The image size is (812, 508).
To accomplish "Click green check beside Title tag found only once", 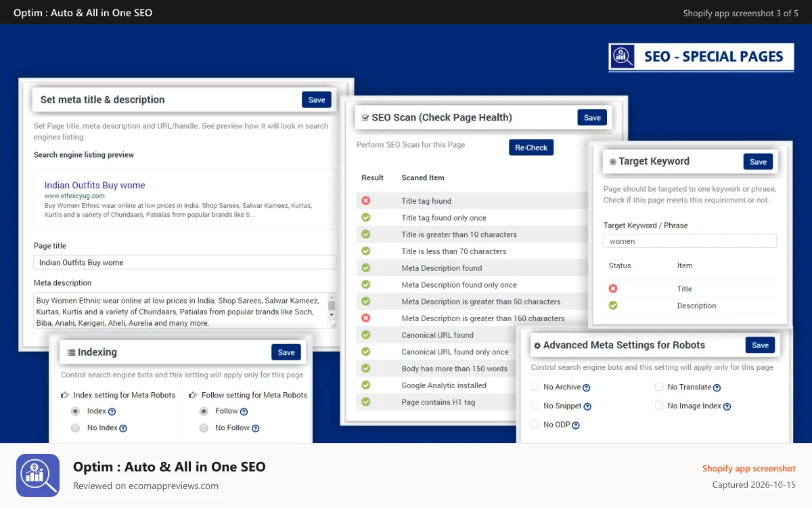I will point(365,217).
